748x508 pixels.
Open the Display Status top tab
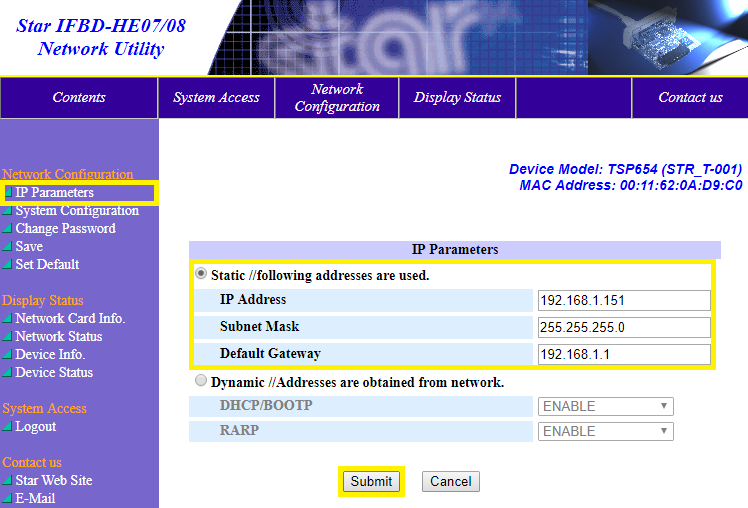pos(457,98)
